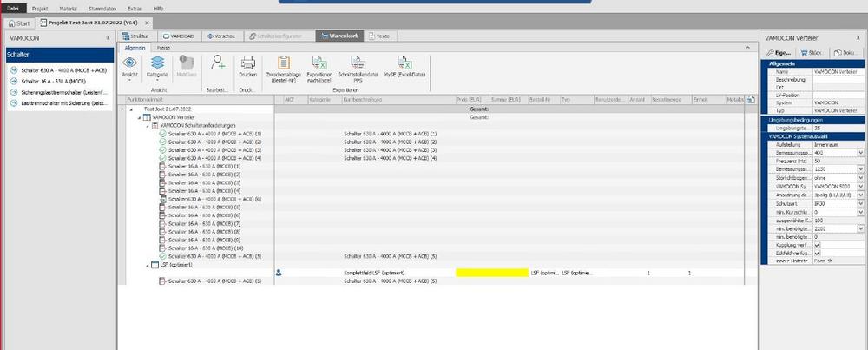The width and height of the screenshot is (868, 350).
Task: Open the Doku... properties tab
Action: click(845, 53)
